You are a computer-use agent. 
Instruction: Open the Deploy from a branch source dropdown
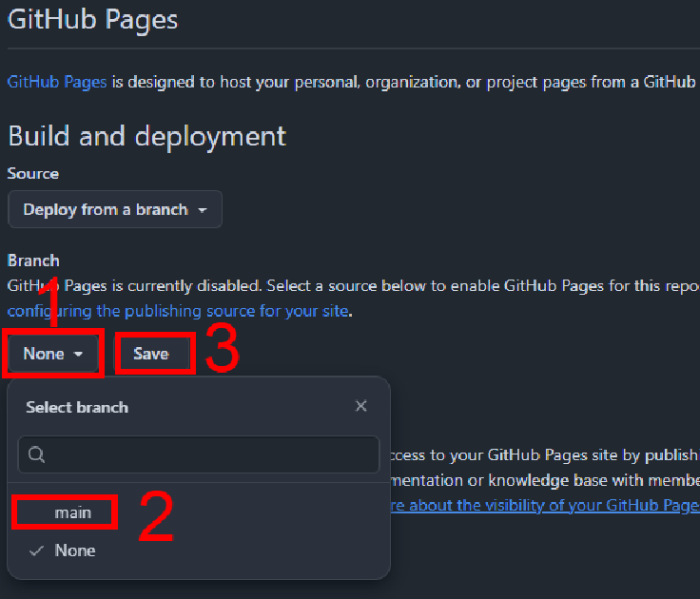pos(115,209)
